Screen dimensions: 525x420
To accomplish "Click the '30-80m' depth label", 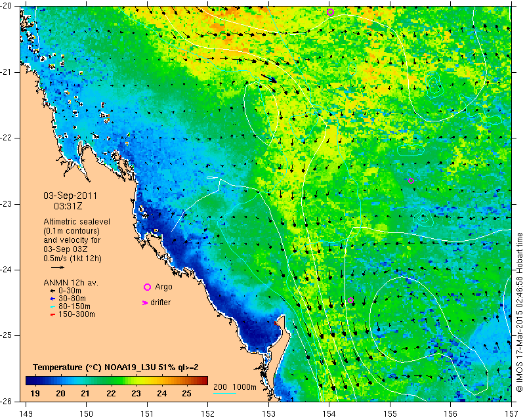I will pos(72,299).
